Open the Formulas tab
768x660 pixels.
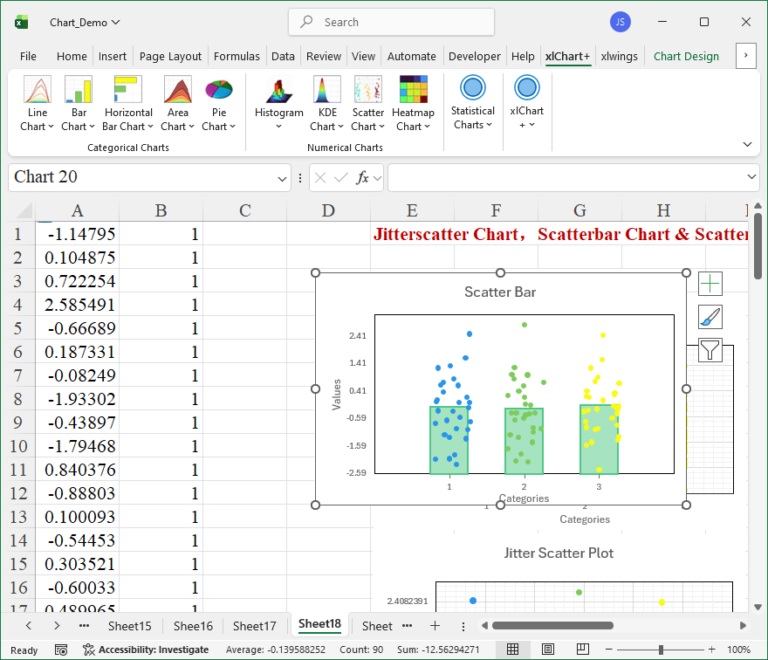pyautogui.click(x=237, y=56)
